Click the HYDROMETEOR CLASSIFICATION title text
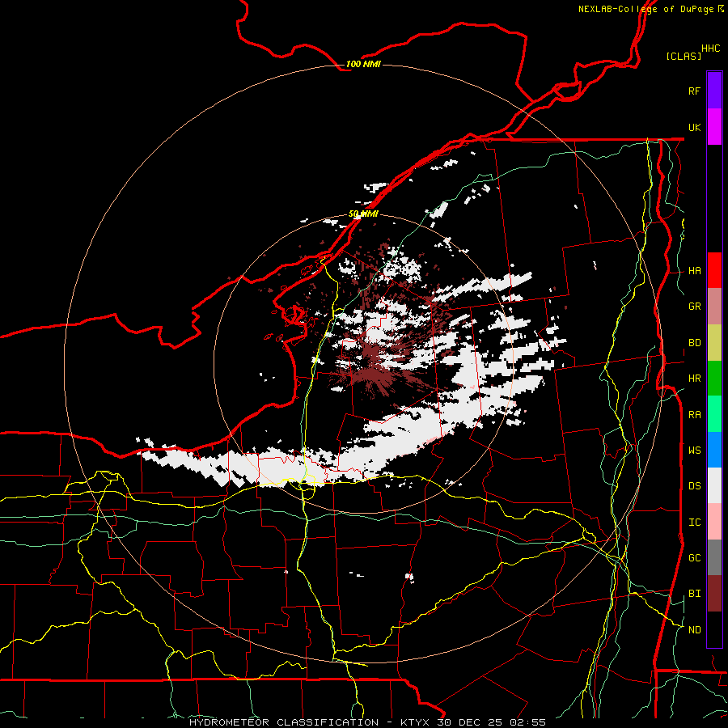728x728 pixels. (x=284, y=722)
